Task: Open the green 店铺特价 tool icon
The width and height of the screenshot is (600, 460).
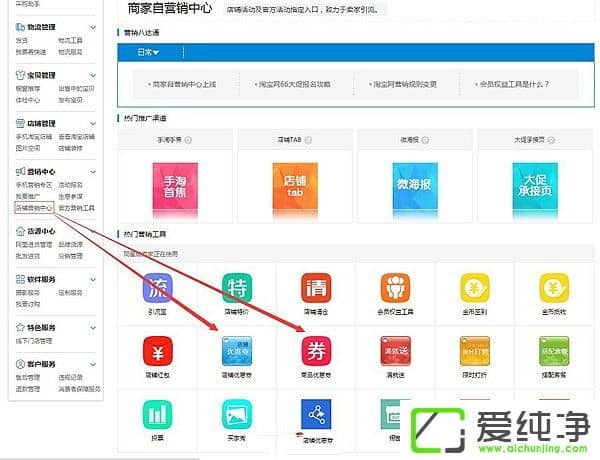Action: (x=238, y=288)
